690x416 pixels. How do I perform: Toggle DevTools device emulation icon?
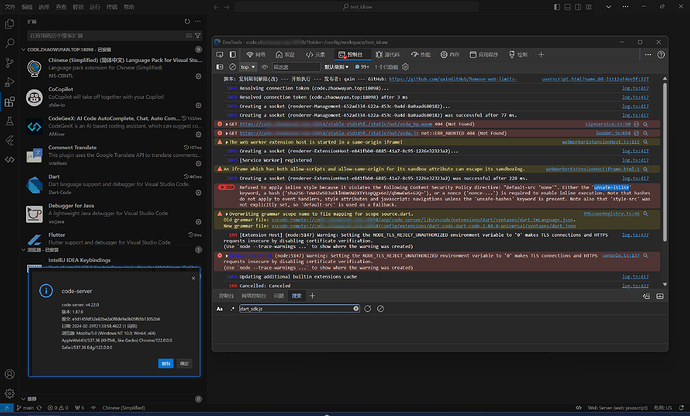pyautogui.click(x=233, y=55)
